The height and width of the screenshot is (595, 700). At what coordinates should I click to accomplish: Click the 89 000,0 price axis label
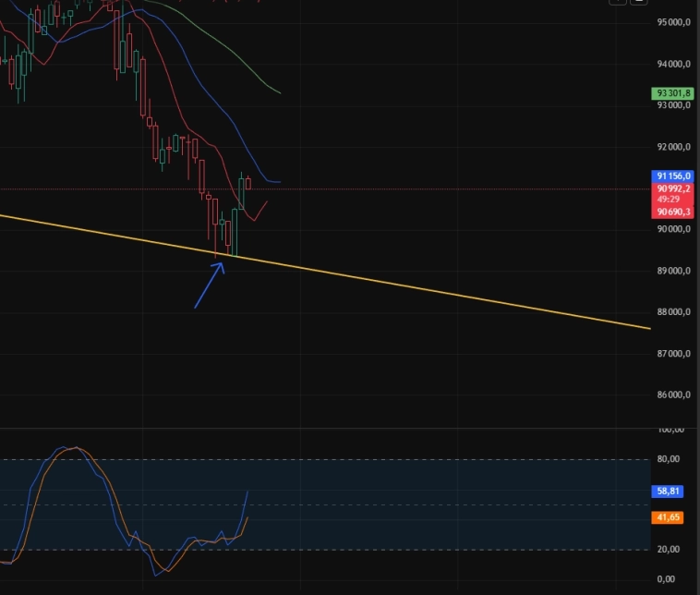673,271
